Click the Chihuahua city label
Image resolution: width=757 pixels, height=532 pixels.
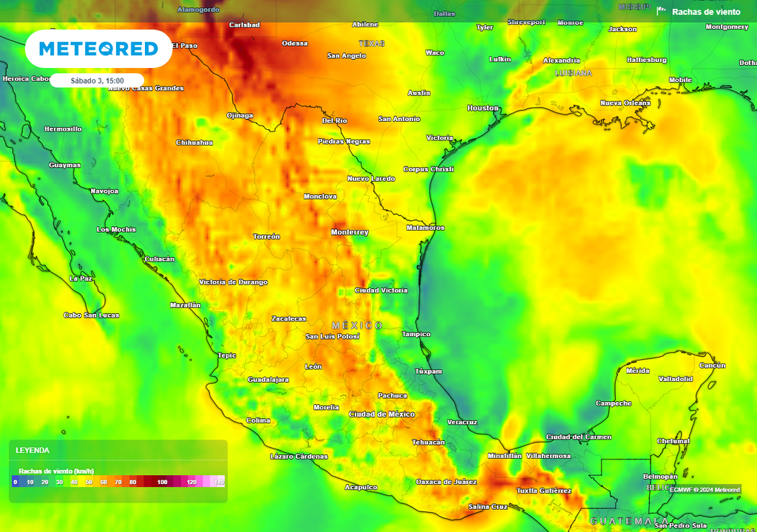tap(194, 142)
